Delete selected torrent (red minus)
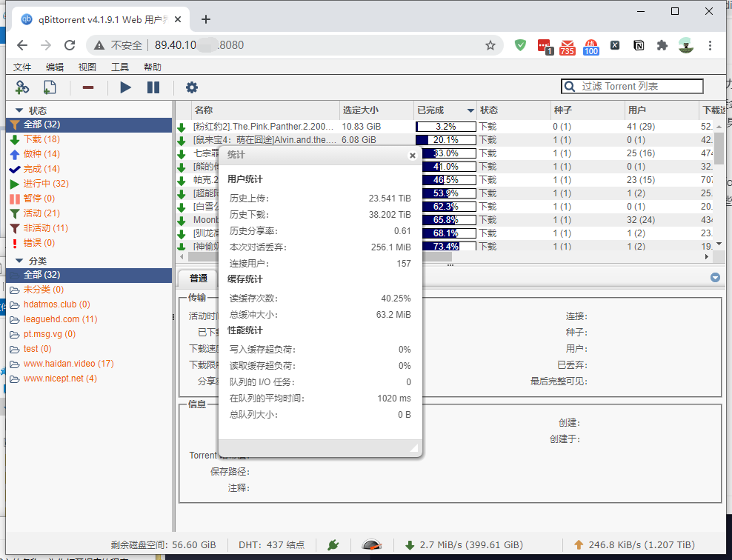This screenshot has height=560, width=732. tap(88, 87)
